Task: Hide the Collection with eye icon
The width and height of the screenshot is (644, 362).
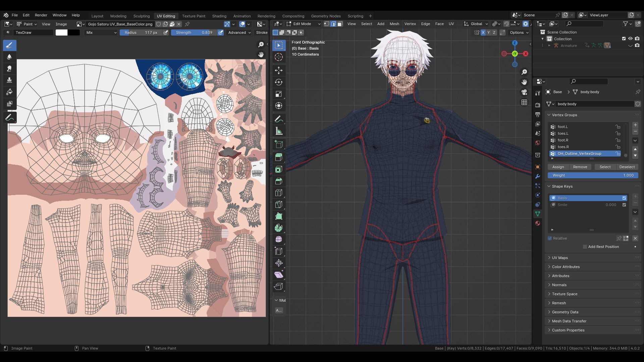Action: coord(631,39)
